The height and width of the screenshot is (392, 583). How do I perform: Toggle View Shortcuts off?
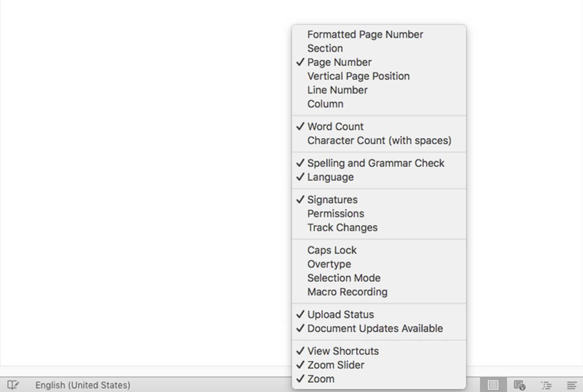[342, 351]
